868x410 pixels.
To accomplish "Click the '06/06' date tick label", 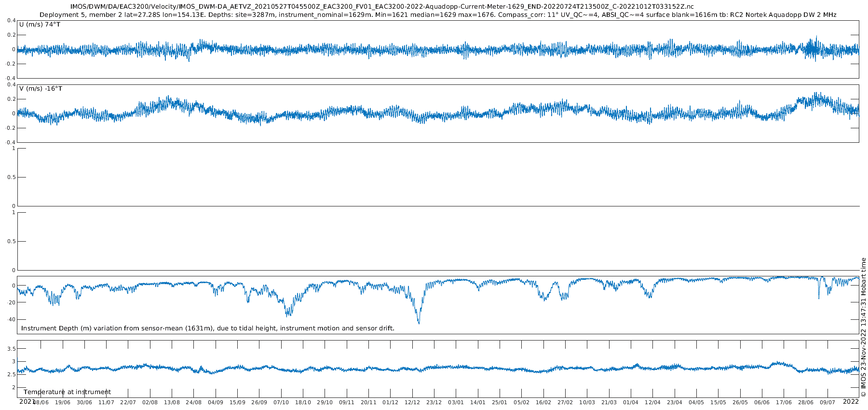I will click(x=762, y=402).
